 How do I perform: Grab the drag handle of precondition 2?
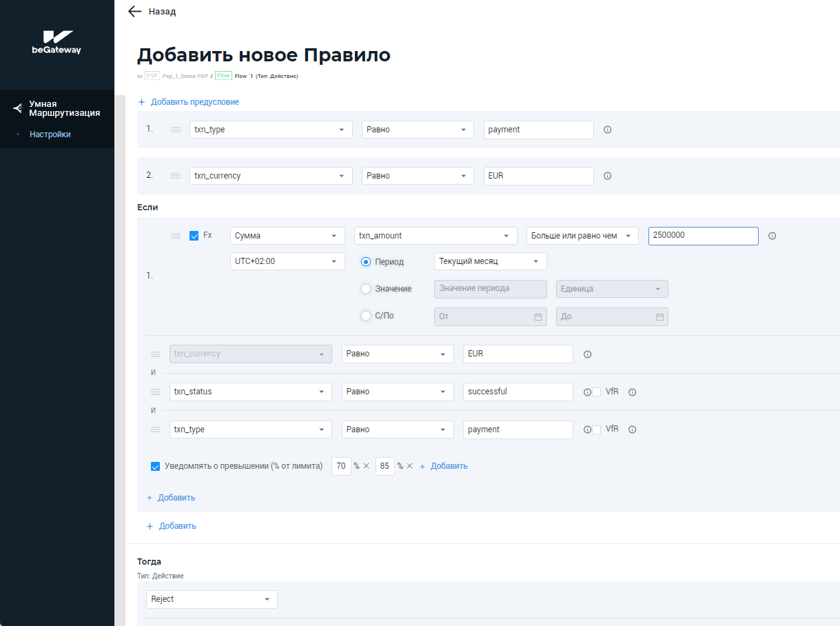click(x=176, y=176)
